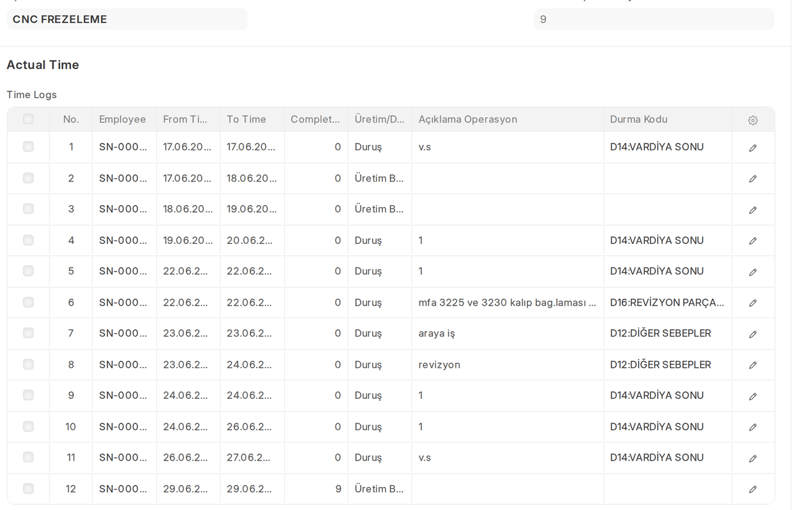812x510 pixels.
Task: Click the CNC FREZELEME operation field
Action: point(127,19)
